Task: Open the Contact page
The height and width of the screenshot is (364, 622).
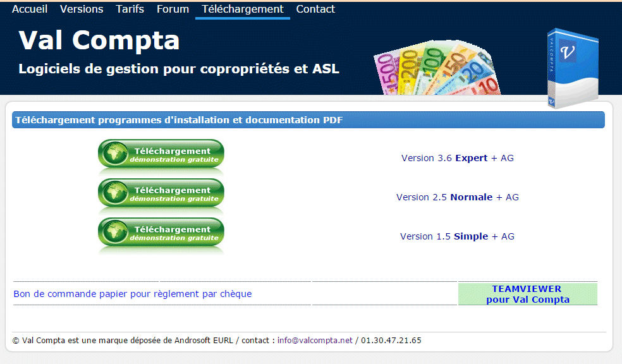Action: [315, 9]
